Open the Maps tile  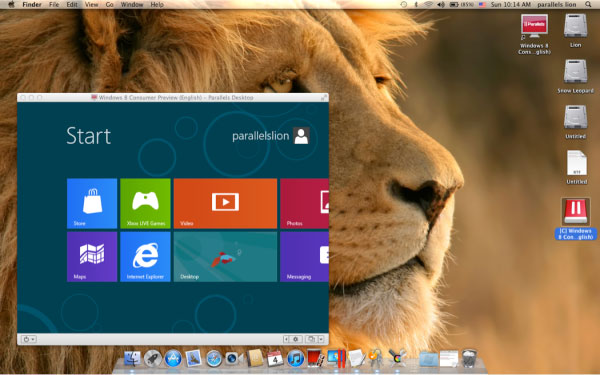92,257
